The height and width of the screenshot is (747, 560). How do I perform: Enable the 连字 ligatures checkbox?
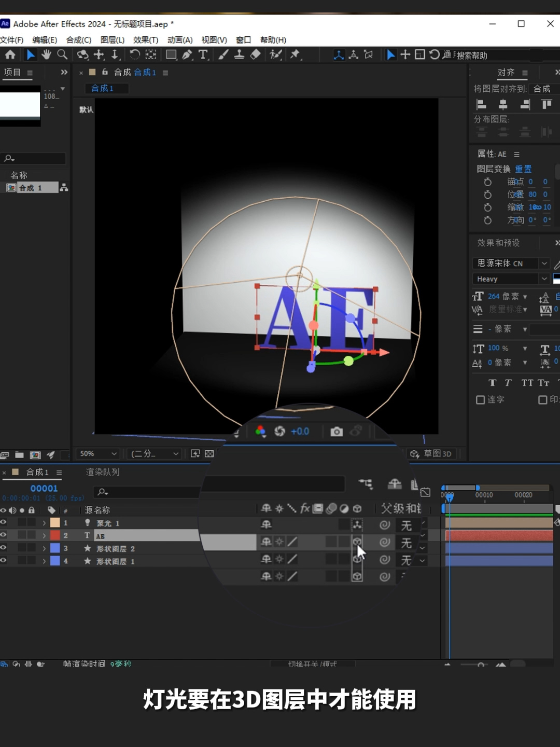(x=481, y=400)
